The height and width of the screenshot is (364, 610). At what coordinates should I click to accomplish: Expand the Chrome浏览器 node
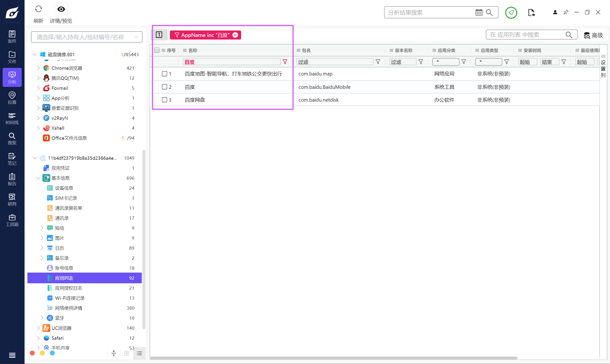click(38, 68)
